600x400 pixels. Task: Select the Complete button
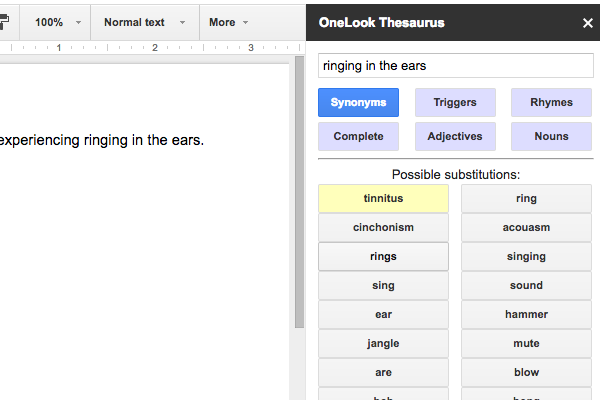pyautogui.click(x=358, y=136)
